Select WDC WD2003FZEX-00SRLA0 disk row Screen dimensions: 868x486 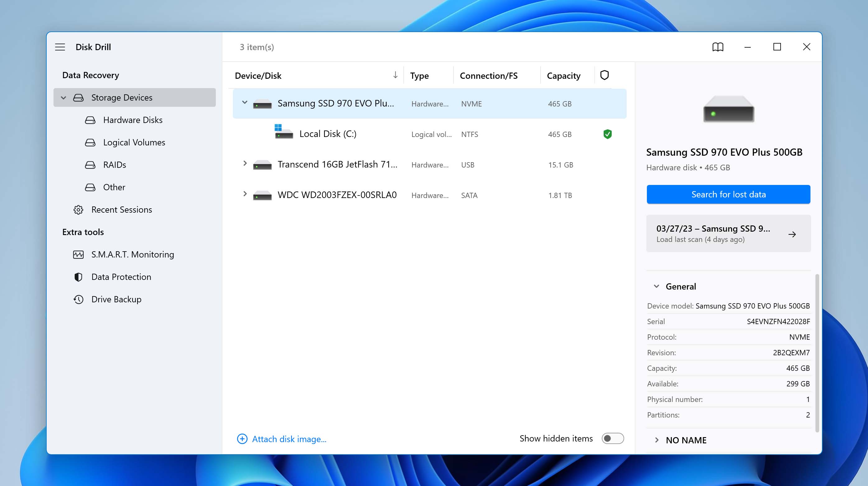(337, 195)
